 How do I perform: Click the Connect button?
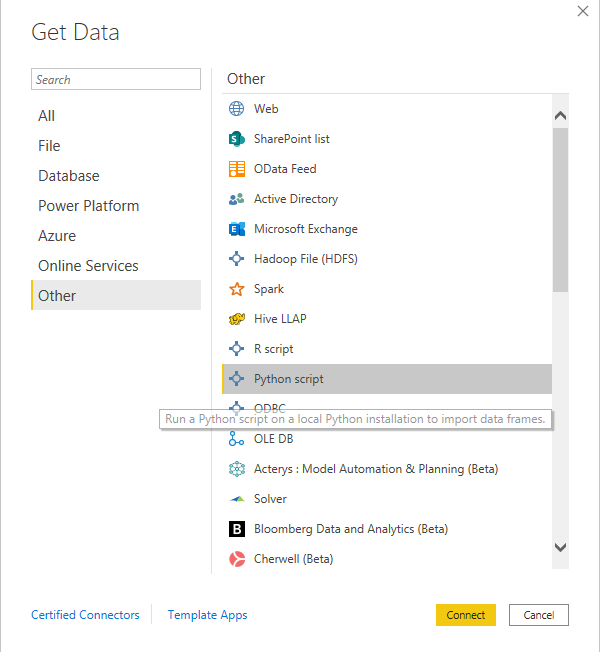(466, 615)
